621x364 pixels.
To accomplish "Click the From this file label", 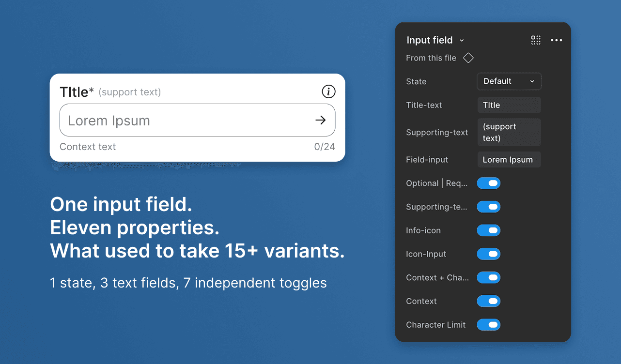I will click(x=431, y=58).
